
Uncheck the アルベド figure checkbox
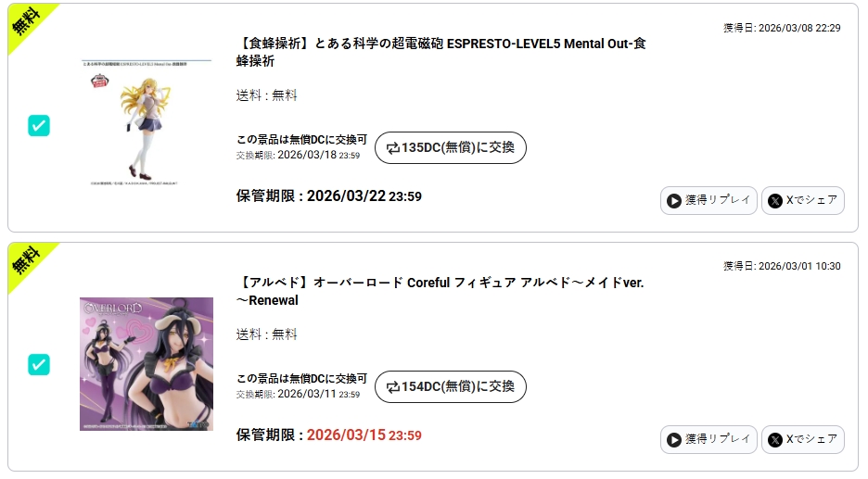39,364
